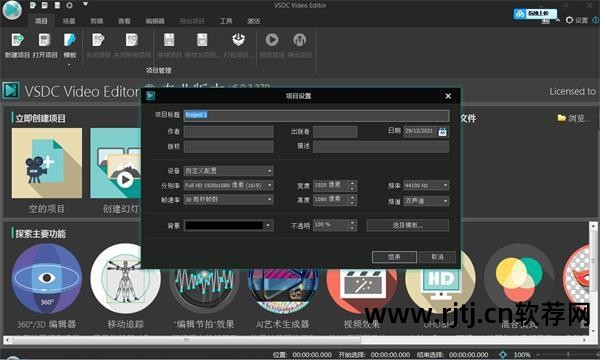The width and height of the screenshot is (600, 360).
Task: Click the 作者 author input field
Action: 228,131
